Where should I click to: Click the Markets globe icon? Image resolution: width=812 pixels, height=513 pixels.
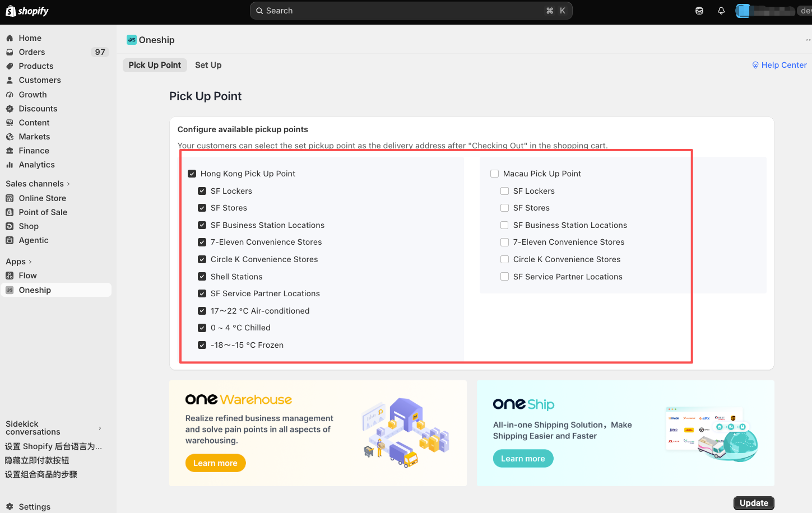coord(10,137)
